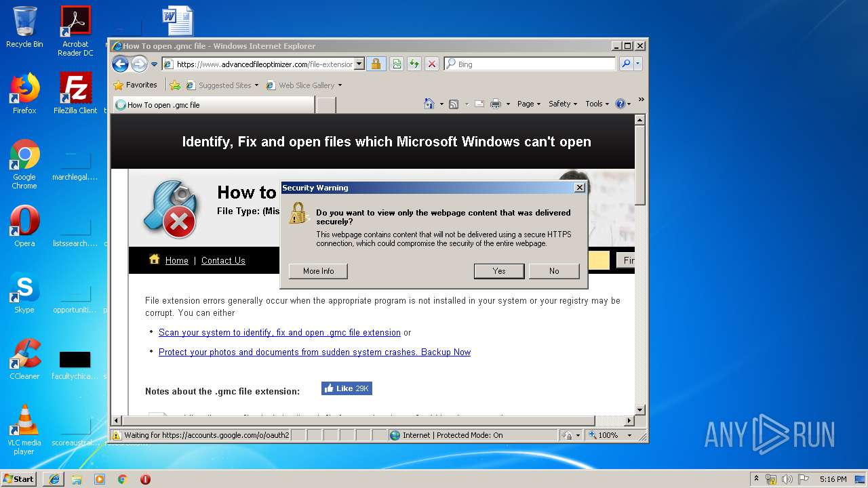Open Windows Media Player taskbar icon
Image resolution: width=868 pixels, height=488 pixels.
(100, 479)
